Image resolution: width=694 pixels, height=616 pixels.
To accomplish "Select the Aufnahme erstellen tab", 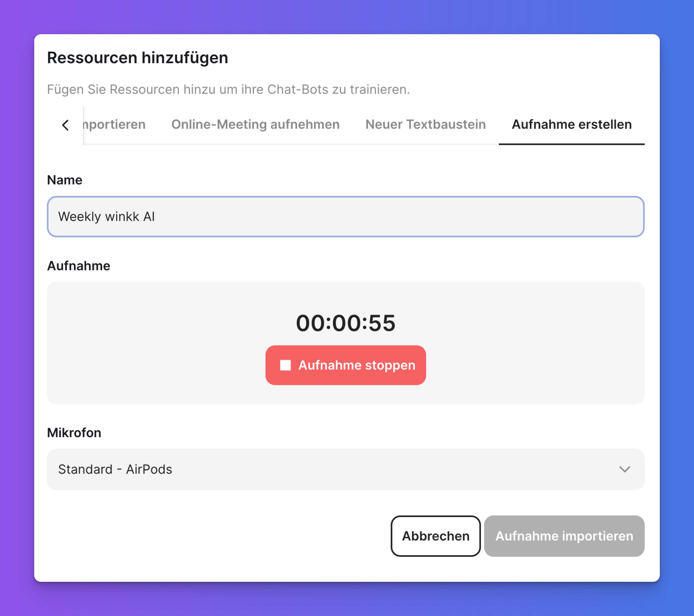I will 571,125.
